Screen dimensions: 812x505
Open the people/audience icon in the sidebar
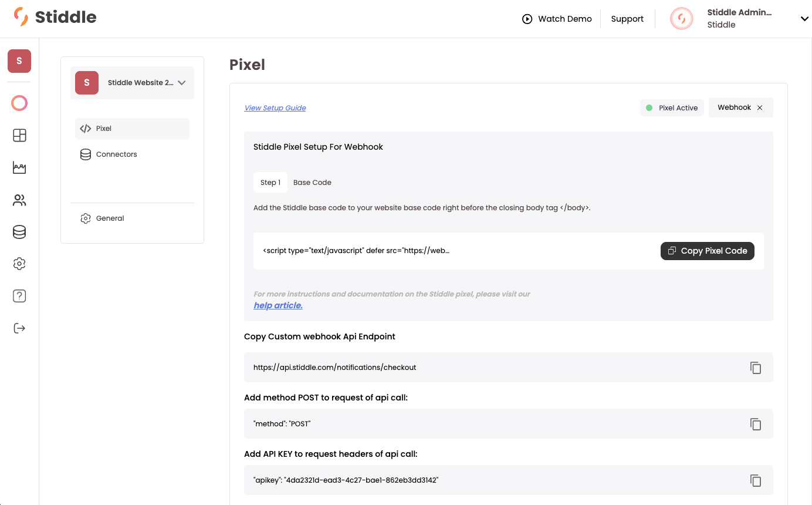coord(19,201)
